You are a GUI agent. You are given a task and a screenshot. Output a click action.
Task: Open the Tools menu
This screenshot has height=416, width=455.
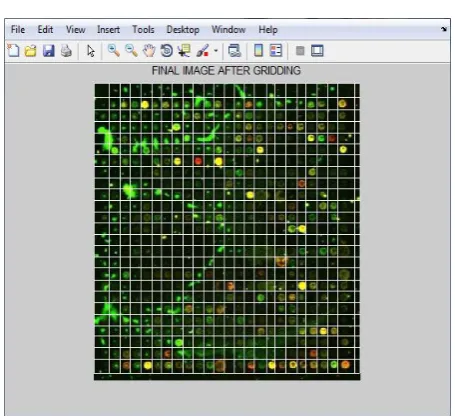point(143,30)
